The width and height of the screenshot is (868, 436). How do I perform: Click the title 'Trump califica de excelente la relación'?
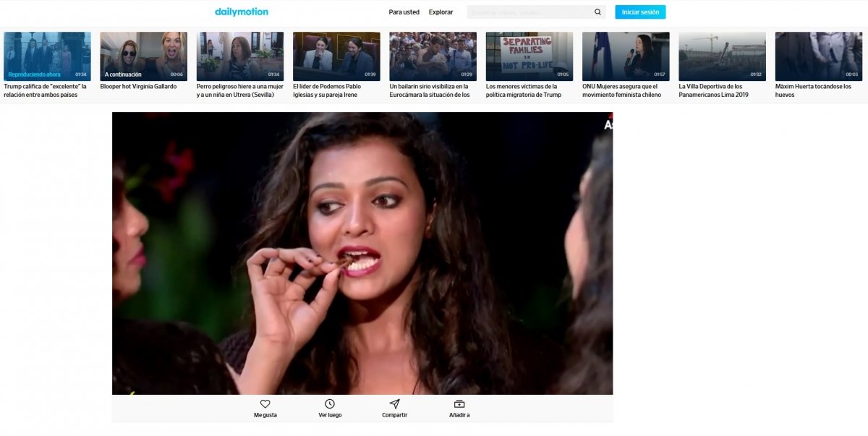(45, 90)
